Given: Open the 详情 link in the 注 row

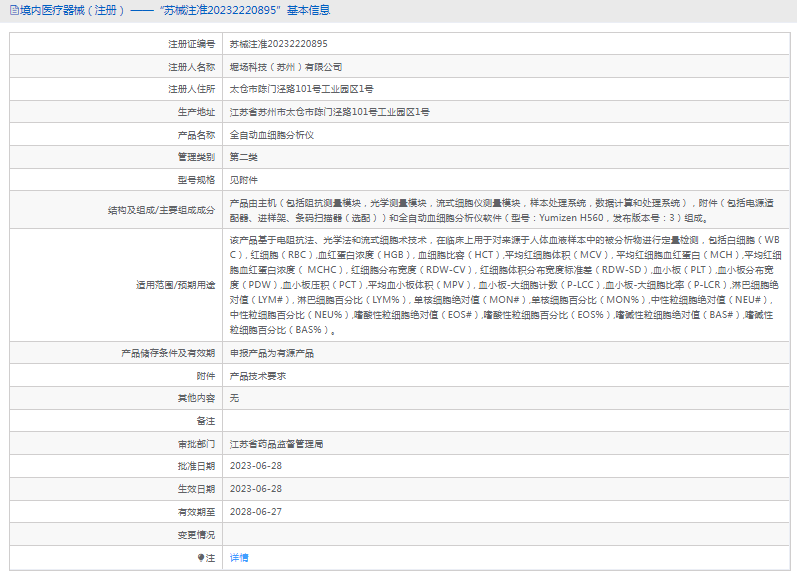Looking at the screenshot, I should [x=239, y=558].
